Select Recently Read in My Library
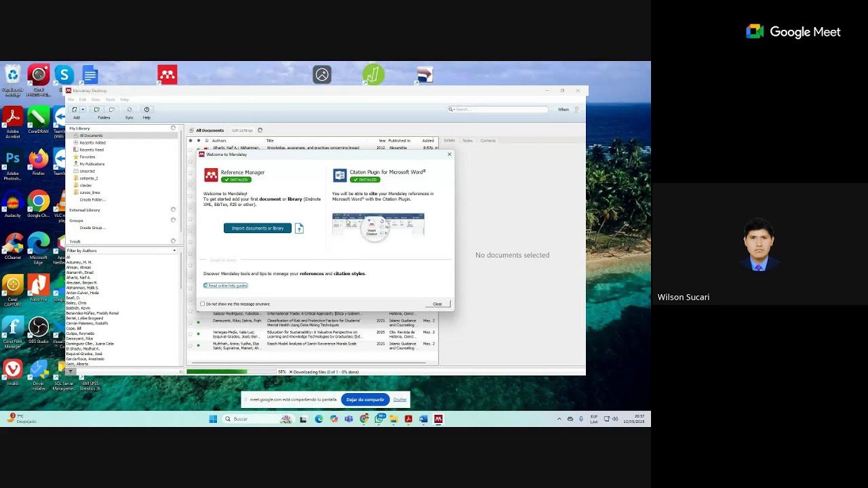868x488 pixels. pyautogui.click(x=92, y=150)
